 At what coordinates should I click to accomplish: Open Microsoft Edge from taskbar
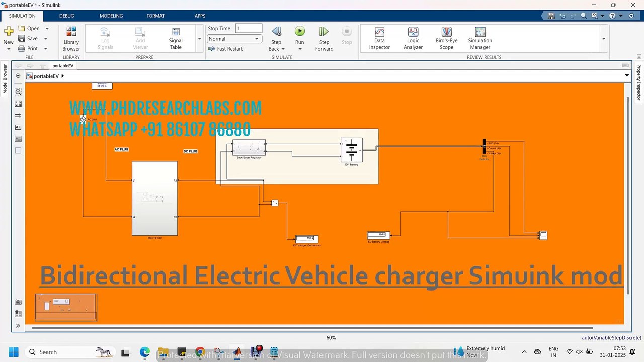click(x=145, y=352)
